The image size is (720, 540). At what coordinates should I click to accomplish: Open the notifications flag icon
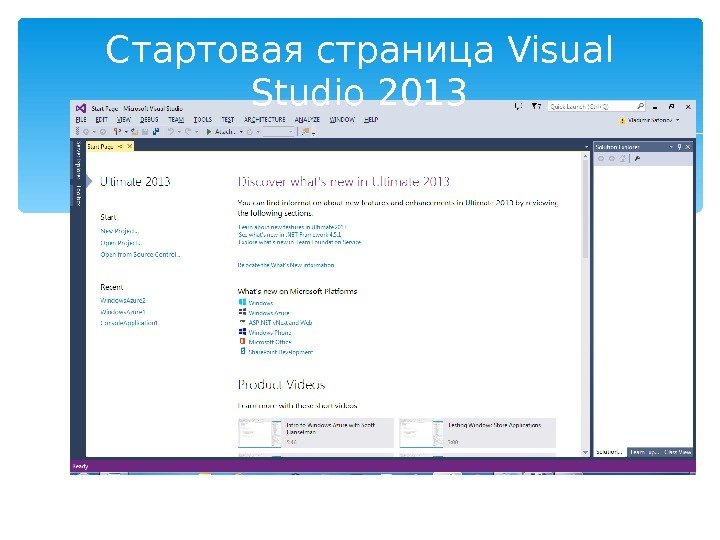click(x=518, y=107)
